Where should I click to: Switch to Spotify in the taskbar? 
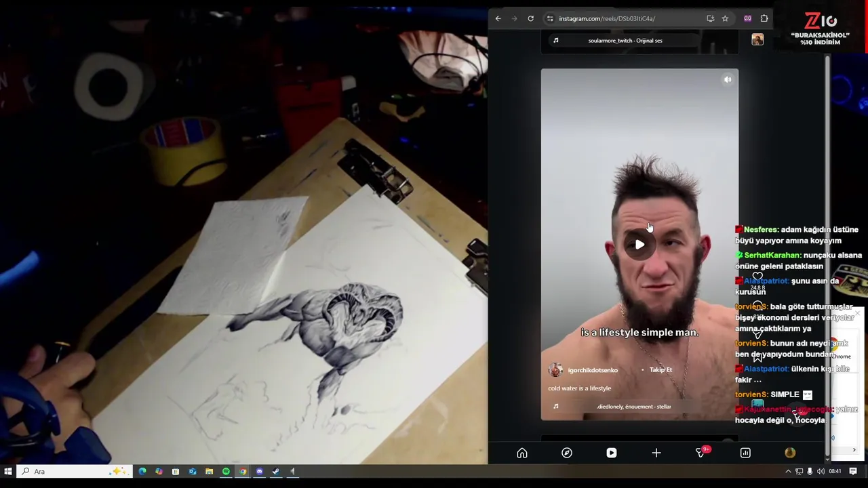tap(226, 472)
